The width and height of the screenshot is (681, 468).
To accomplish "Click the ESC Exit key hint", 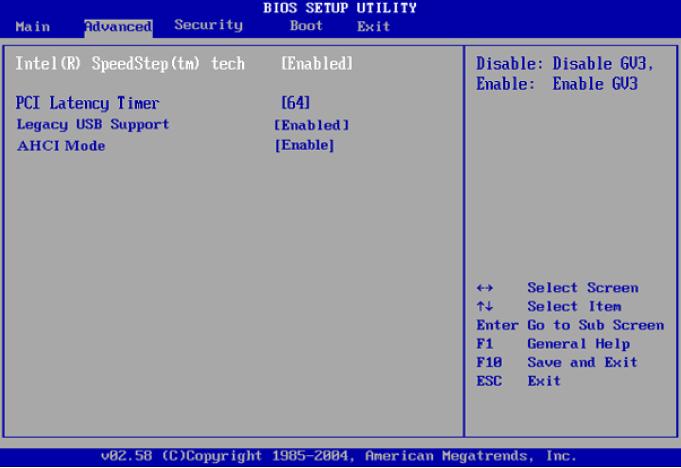I will (518, 381).
